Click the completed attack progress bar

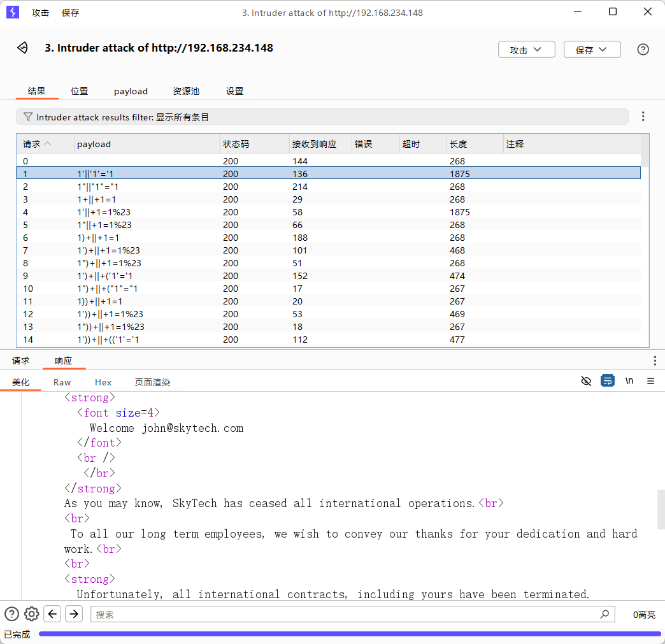[x=350, y=634]
